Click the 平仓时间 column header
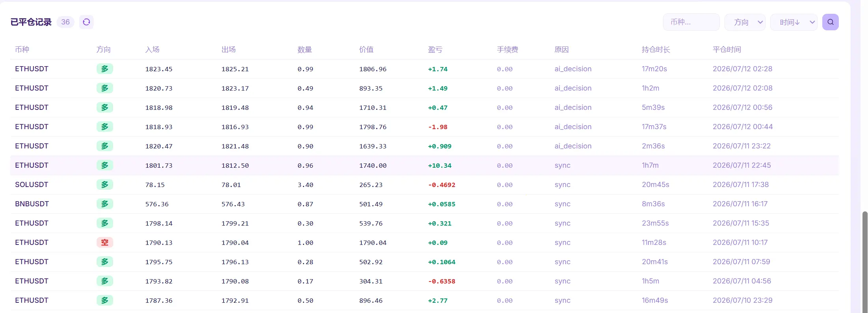The height and width of the screenshot is (313, 868). [x=727, y=50]
